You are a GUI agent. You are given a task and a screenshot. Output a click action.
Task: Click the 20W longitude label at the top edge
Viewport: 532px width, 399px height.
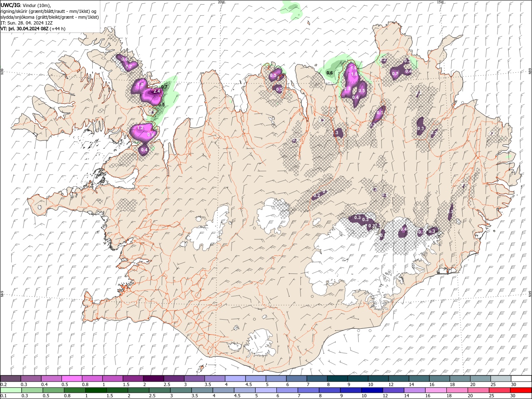point(222,2)
